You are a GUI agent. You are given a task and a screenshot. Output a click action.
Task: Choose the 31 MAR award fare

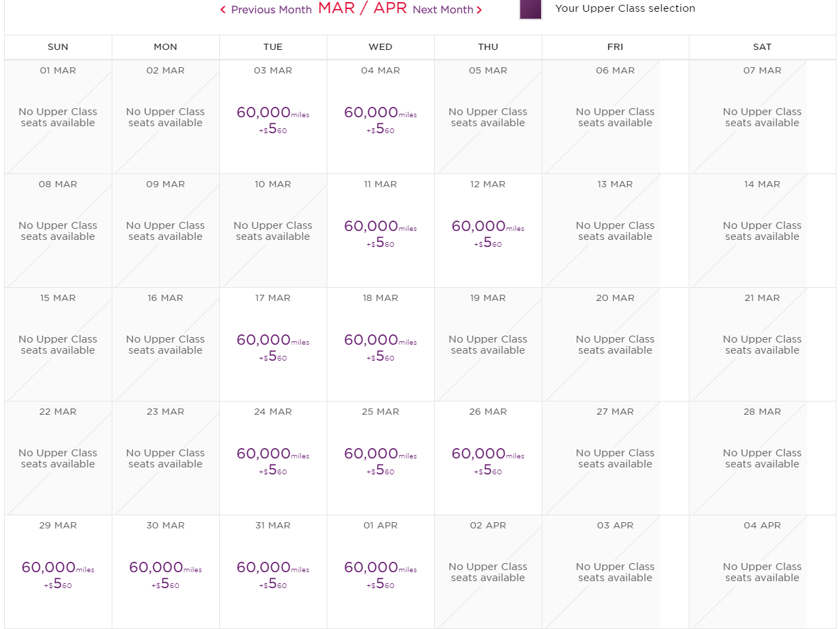pyautogui.click(x=273, y=574)
